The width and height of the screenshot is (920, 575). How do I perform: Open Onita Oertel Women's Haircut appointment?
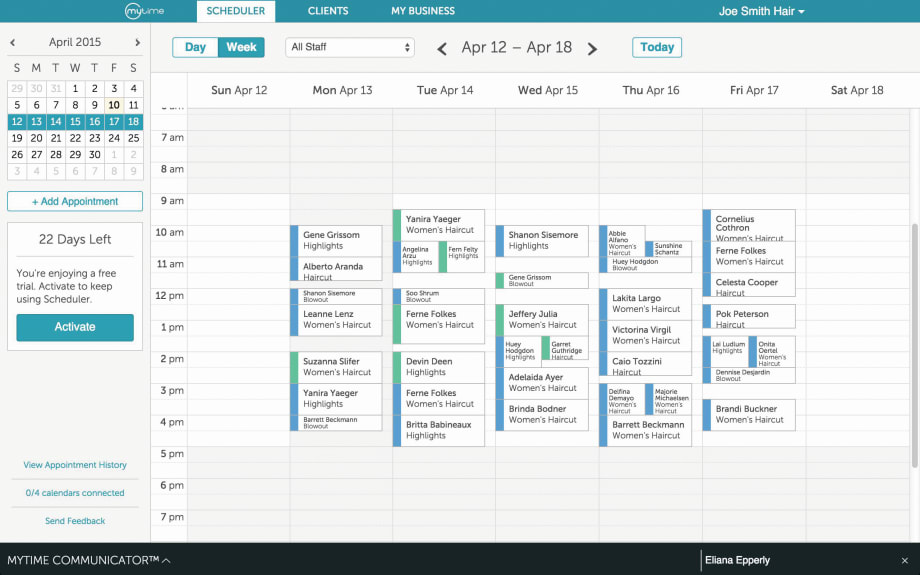[772, 352]
